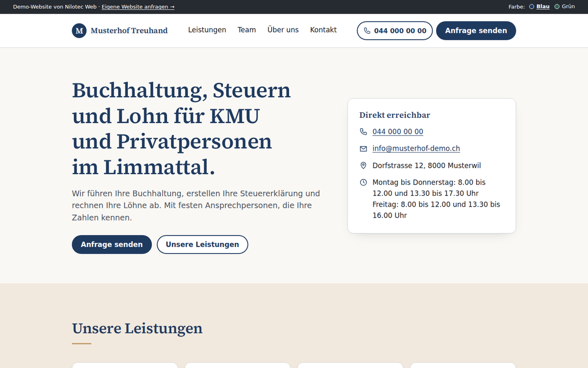588x368 pixels.
Task: Select the Blau color swatch
Action: tap(532, 7)
